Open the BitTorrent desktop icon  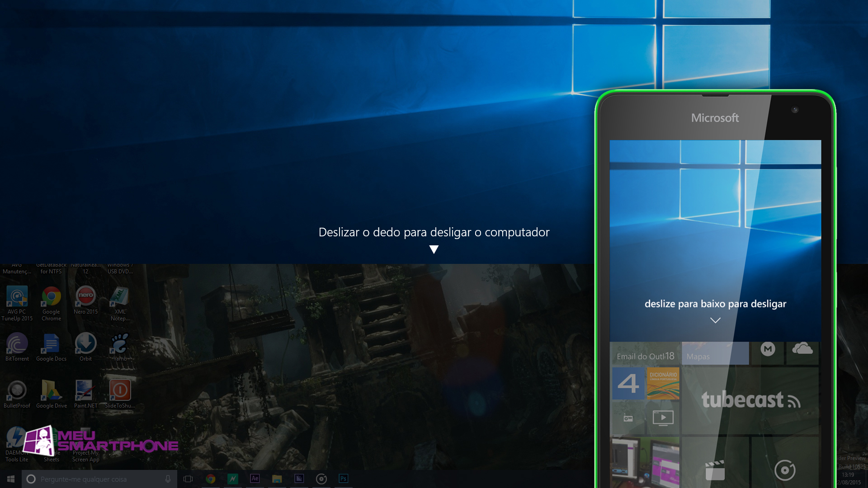[17, 347]
